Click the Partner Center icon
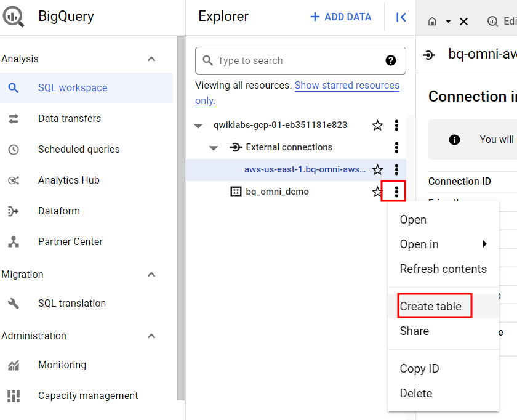517x420 pixels. [14, 242]
